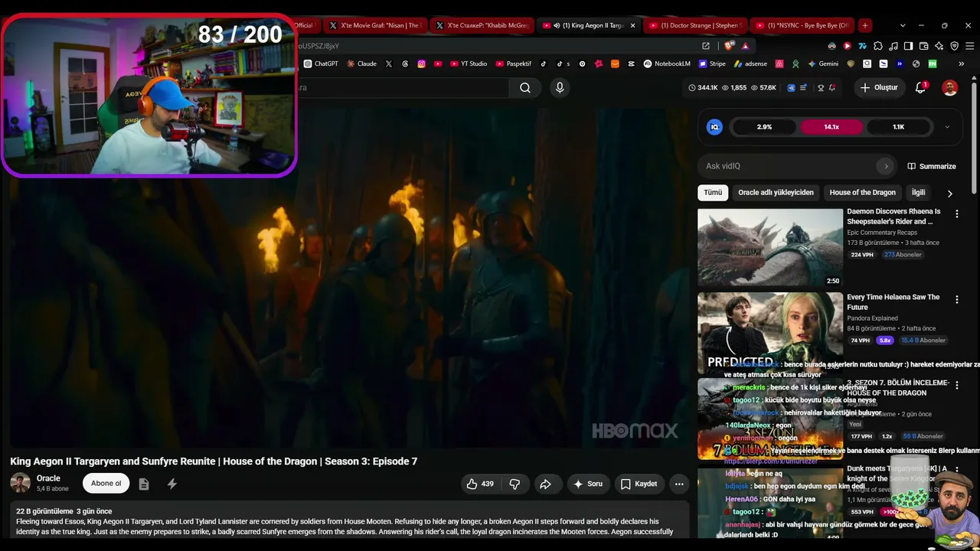Open the Gemini bookmark

pos(823,64)
